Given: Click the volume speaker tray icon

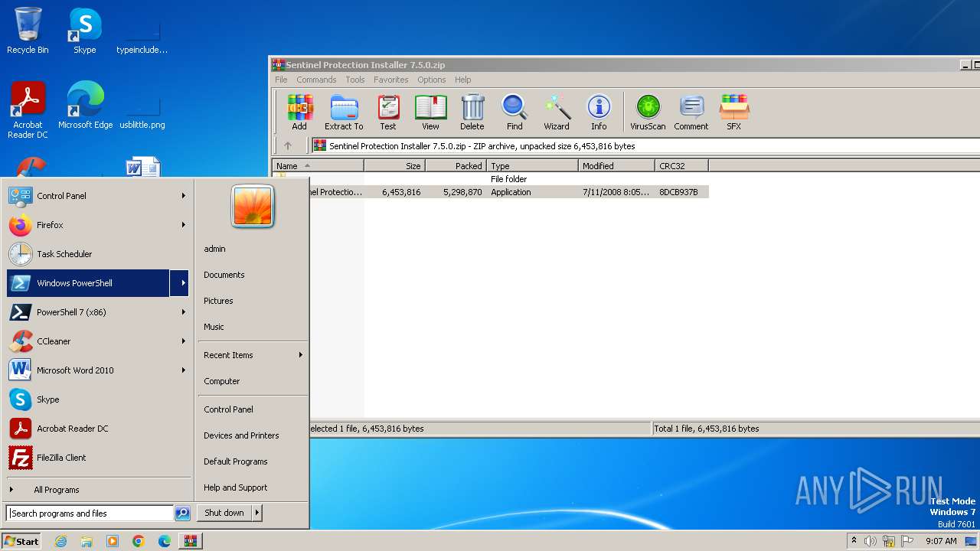Looking at the screenshot, I should tap(871, 541).
